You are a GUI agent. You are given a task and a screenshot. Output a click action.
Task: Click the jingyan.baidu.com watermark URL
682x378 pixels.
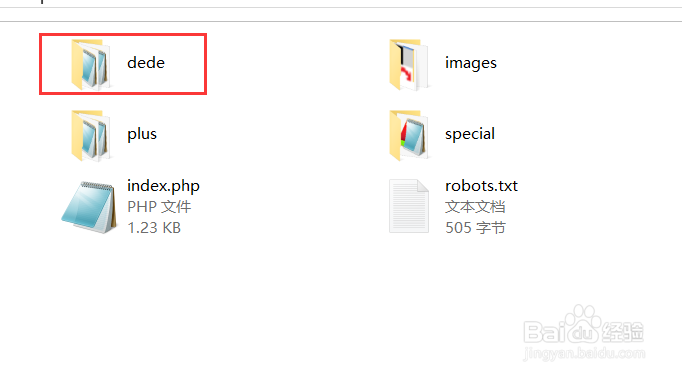(x=584, y=353)
